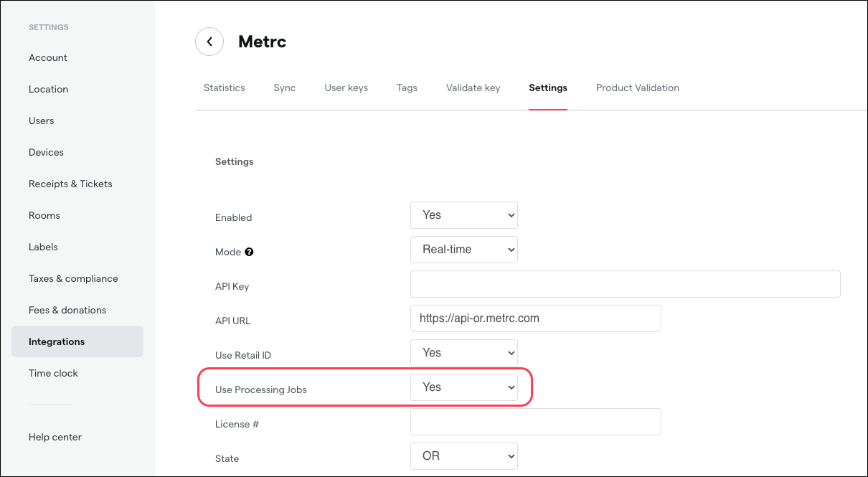868x477 pixels.
Task: Click the License # label
Action: pyautogui.click(x=237, y=424)
